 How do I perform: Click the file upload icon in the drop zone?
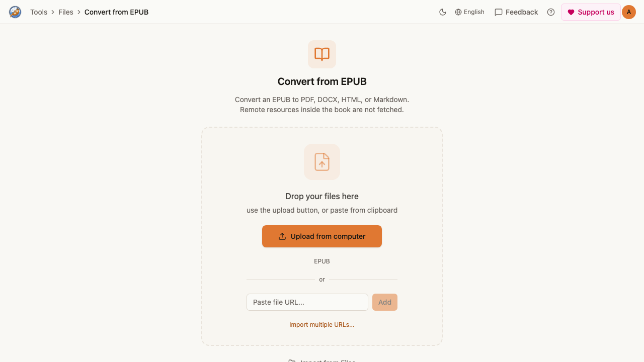[x=322, y=162]
